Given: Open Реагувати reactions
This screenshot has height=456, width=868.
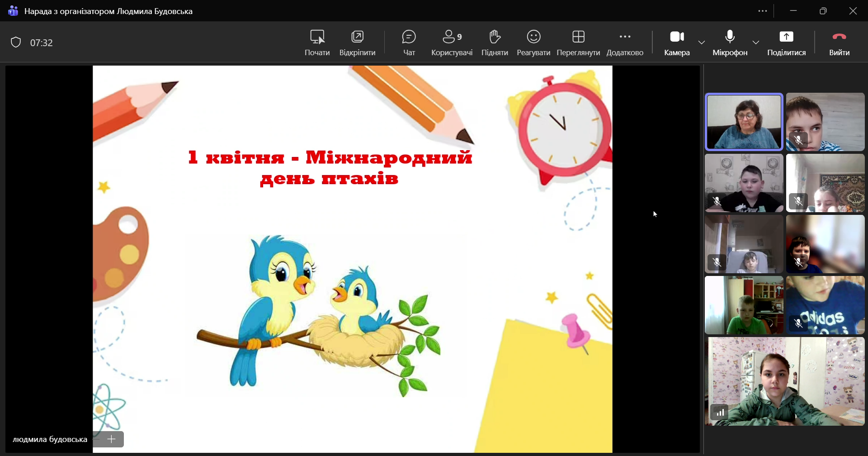Looking at the screenshot, I should coord(533,43).
